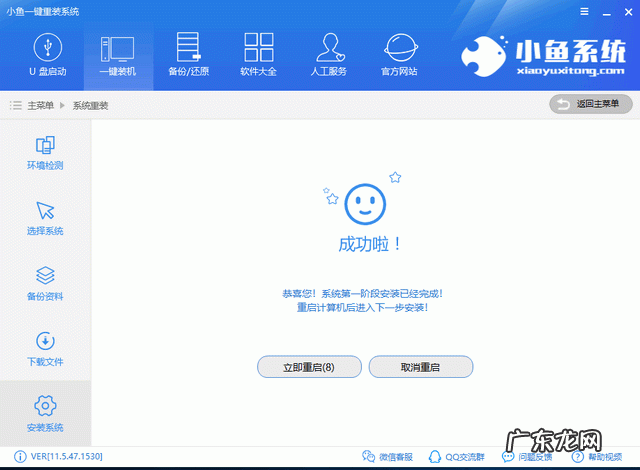Click VER[11.5.47.1530] version text
640x470 pixels.
67,456
